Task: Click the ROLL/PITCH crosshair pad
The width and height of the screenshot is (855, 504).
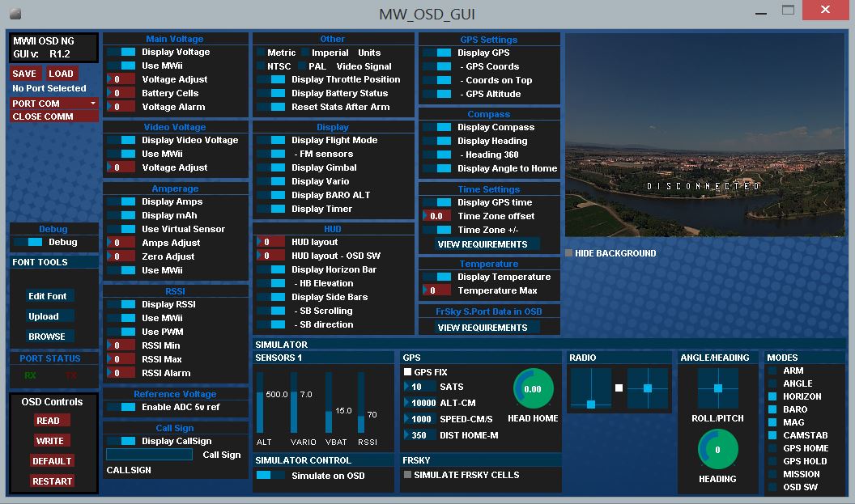Action: [717, 388]
